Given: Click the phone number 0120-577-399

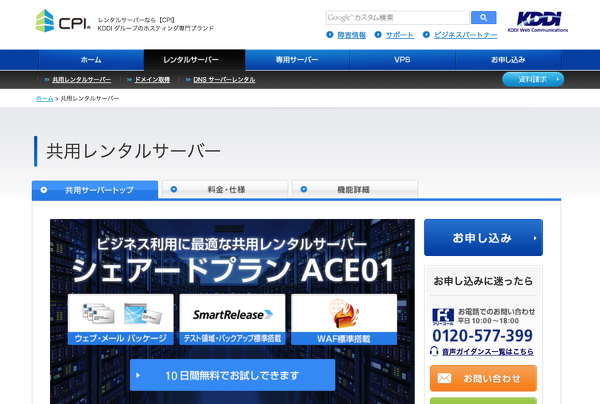Looking at the screenshot, I should pyautogui.click(x=483, y=336).
